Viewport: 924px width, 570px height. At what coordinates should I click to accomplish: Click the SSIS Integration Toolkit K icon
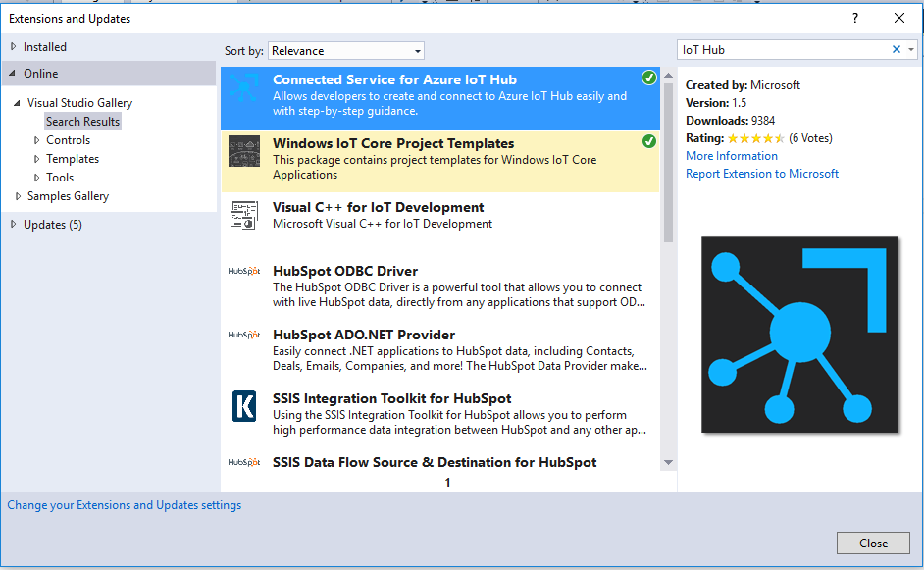tap(244, 406)
